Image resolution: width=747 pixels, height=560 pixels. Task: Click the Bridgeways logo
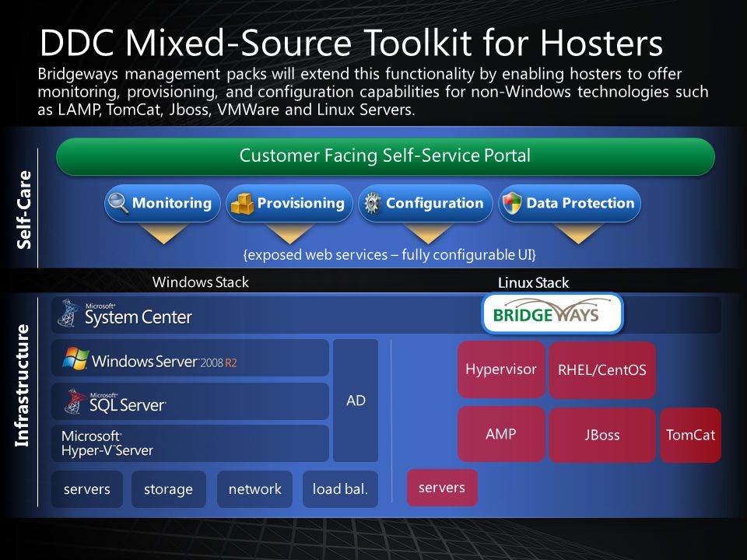(x=552, y=313)
